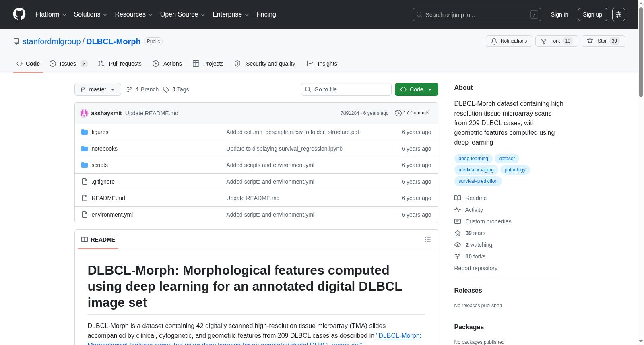Open the Releases heading link
The image size is (644, 345).
[x=468, y=291]
